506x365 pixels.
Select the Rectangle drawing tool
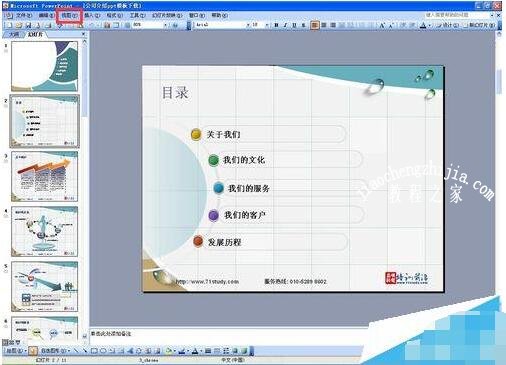94,351
